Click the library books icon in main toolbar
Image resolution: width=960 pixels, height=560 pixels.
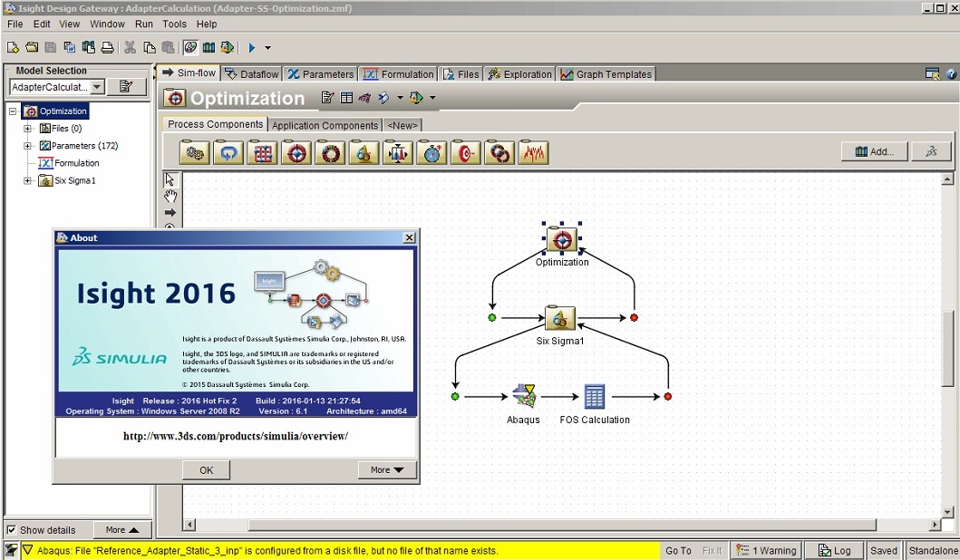click(x=208, y=47)
